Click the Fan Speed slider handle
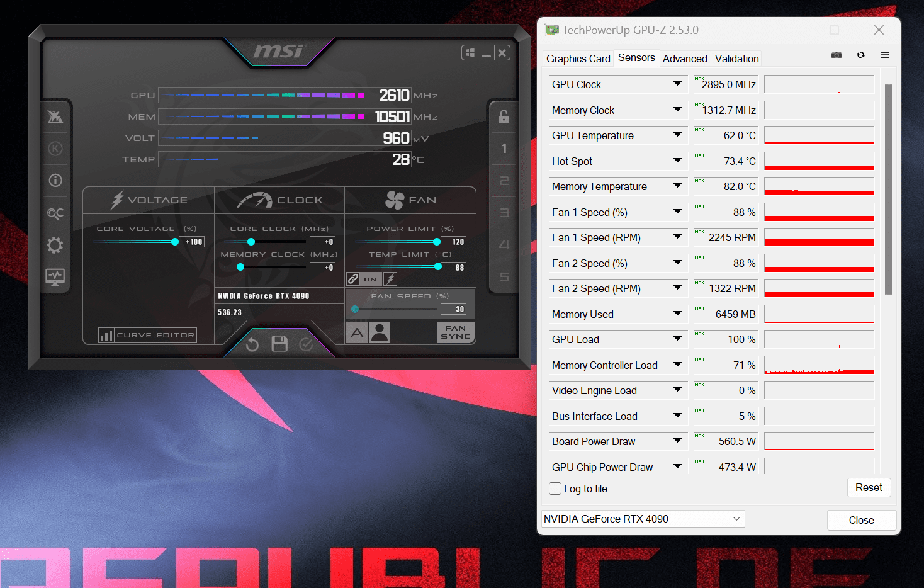 click(x=355, y=309)
